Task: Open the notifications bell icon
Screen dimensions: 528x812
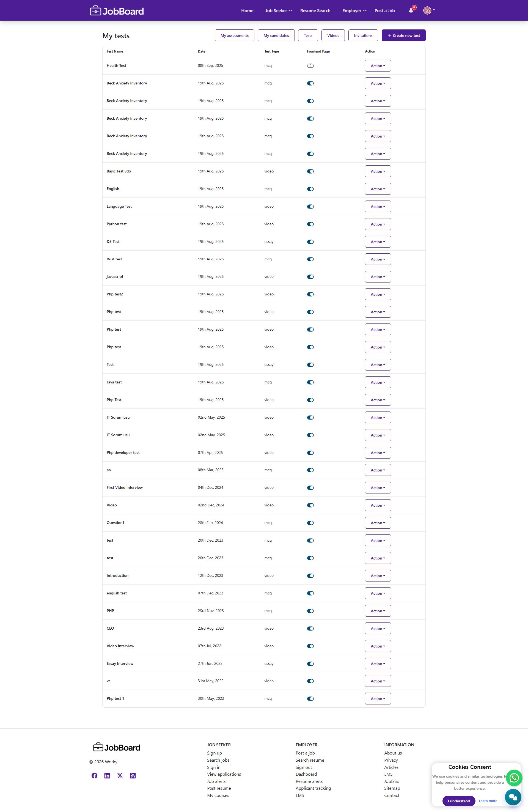Action: (411, 10)
